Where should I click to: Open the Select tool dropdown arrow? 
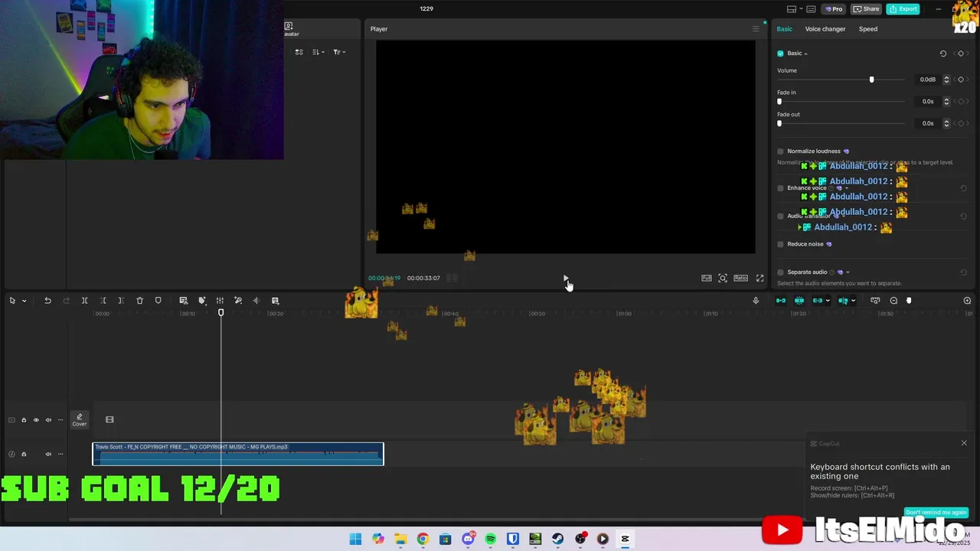tap(24, 301)
